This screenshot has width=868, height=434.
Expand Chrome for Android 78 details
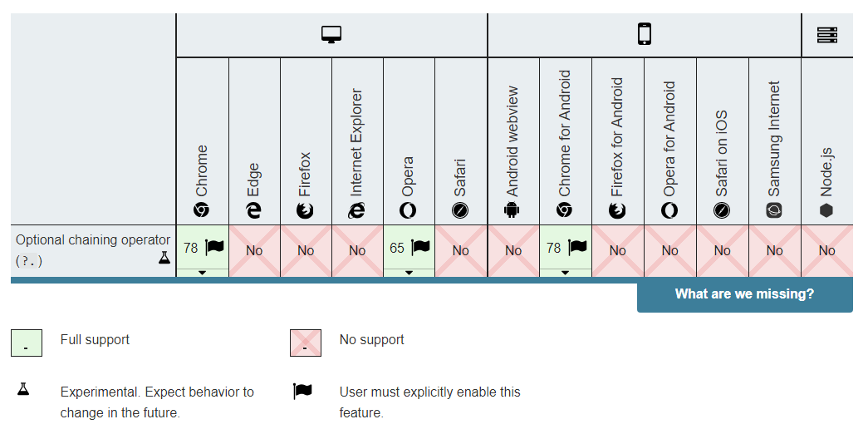coord(565,273)
